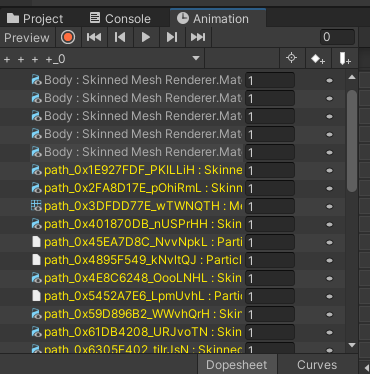Select the path_0x3DFDD77E_wTWNQTH property row
This screenshot has width=370, height=374.
(x=172, y=206)
